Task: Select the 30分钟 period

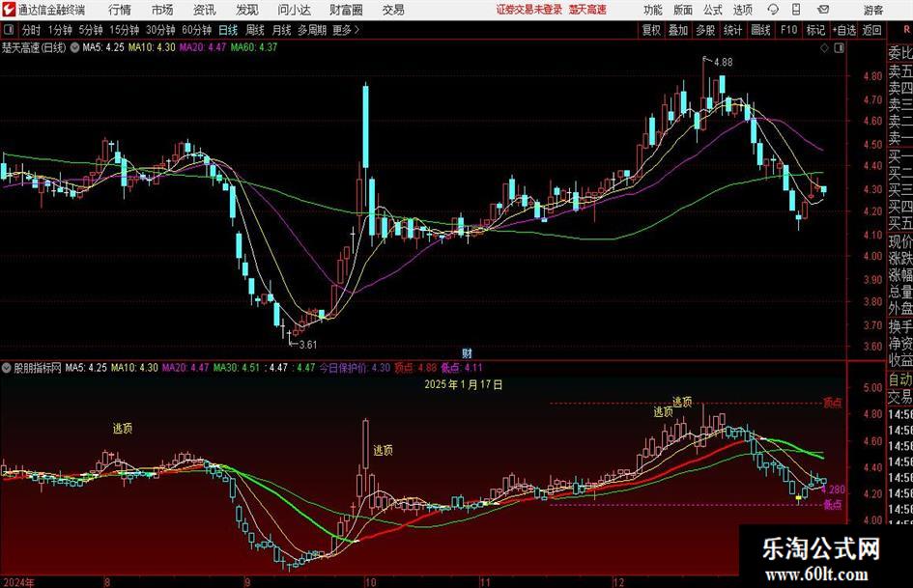Action: click(160, 30)
